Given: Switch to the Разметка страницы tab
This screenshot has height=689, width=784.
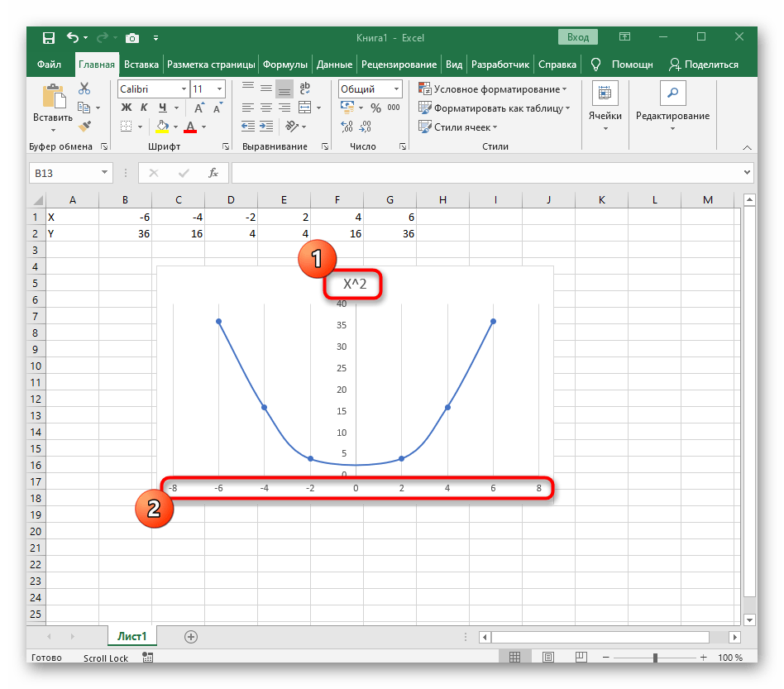Looking at the screenshot, I should pos(211,65).
